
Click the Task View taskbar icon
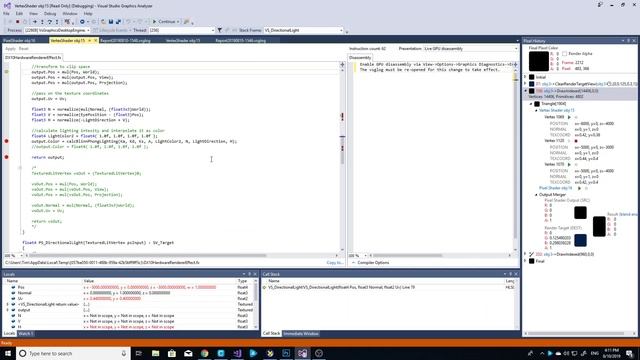tap(139, 353)
